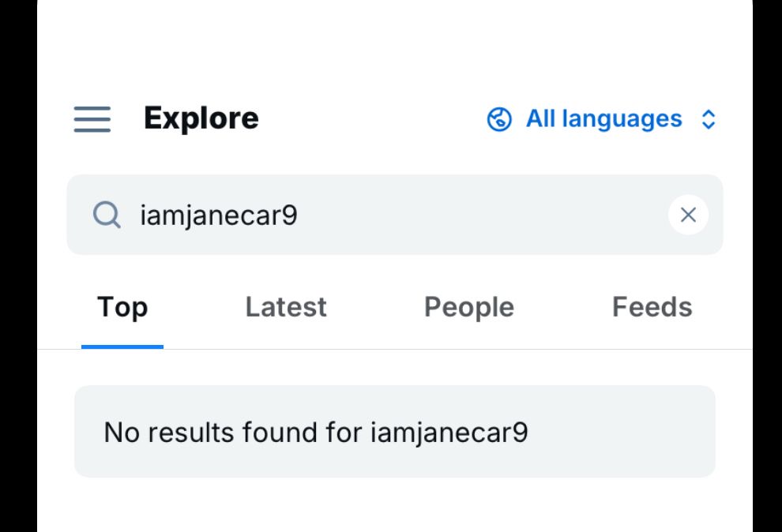Clear the search query with X button

coord(688,215)
